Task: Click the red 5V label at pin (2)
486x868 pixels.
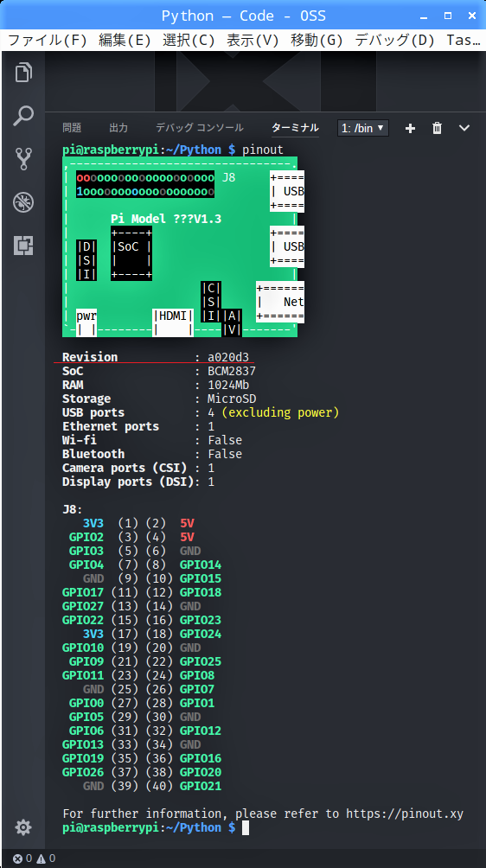Action: click(x=187, y=523)
